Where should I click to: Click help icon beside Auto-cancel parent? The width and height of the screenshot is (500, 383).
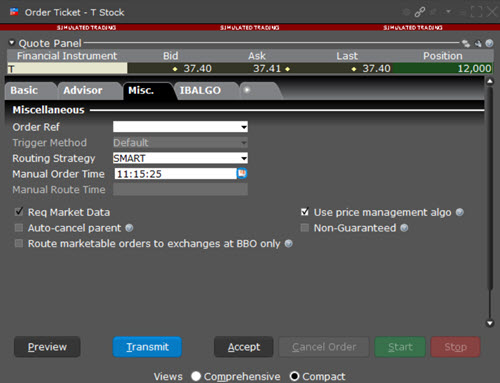click(x=129, y=228)
